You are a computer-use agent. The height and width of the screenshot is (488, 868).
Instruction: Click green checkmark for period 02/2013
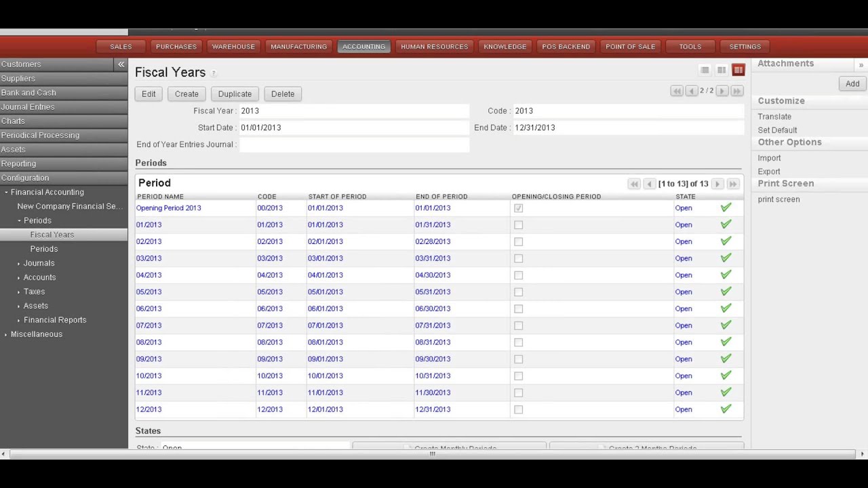[x=726, y=241]
